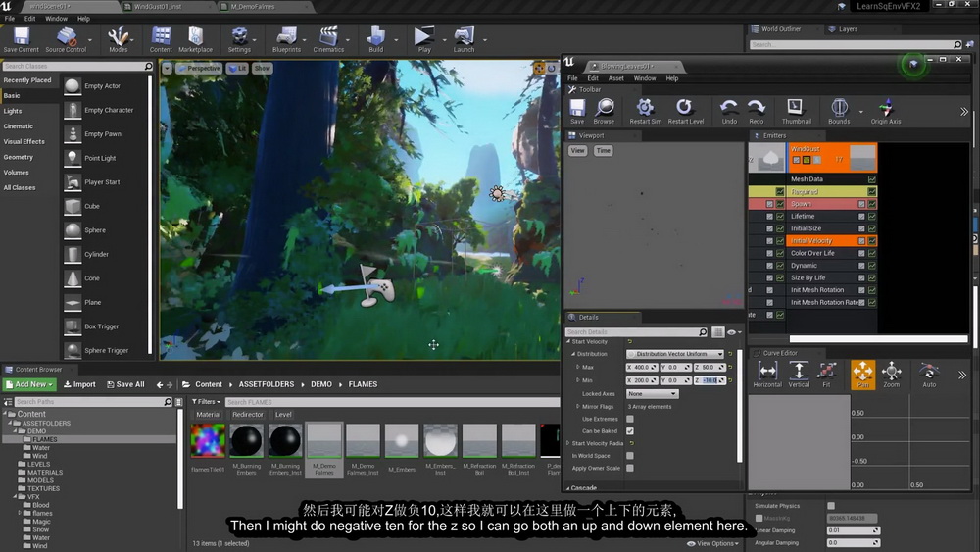Open the Content toolbar button

pos(161,40)
